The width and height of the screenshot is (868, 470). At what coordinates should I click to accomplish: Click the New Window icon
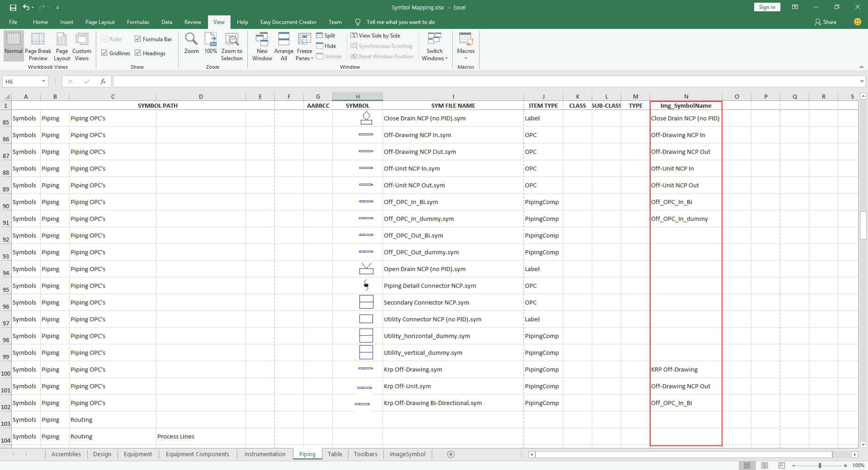tap(262, 40)
